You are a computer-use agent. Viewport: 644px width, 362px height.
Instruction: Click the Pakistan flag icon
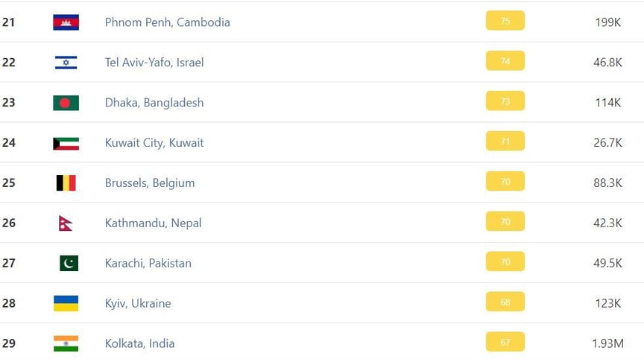click(x=69, y=263)
